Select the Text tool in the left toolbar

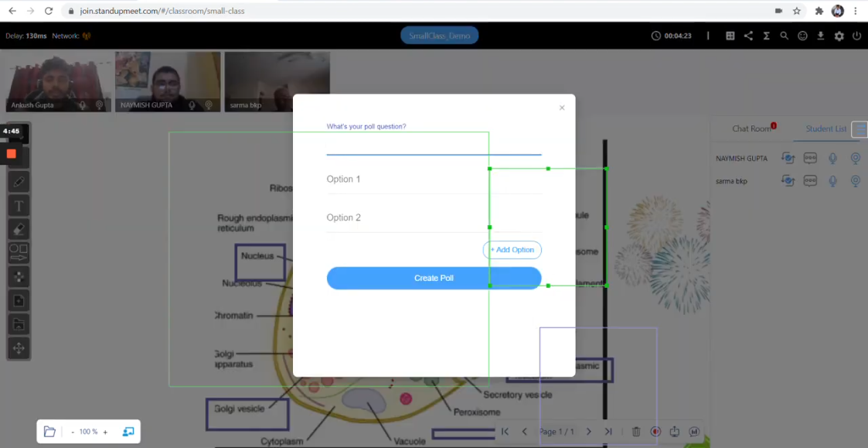pyautogui.click(x=19, y=207)
